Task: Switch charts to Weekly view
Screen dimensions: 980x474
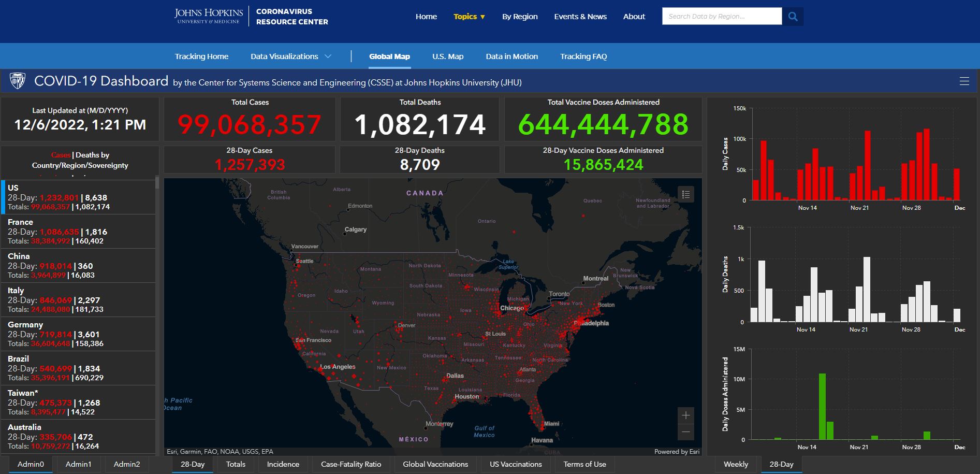Action: [x=735, y=464]
